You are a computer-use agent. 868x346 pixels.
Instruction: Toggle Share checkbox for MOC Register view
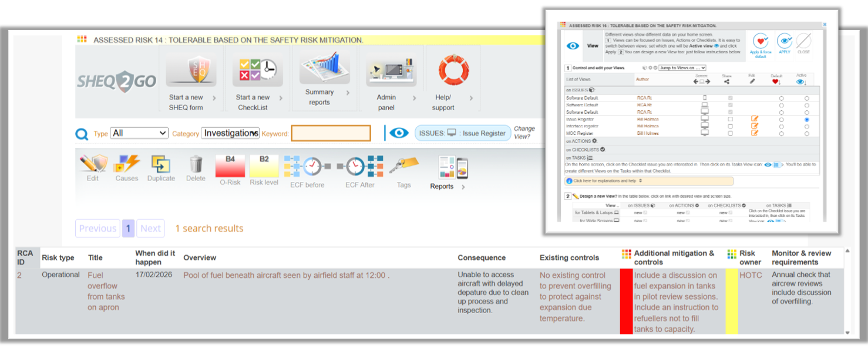click(730, 133)
